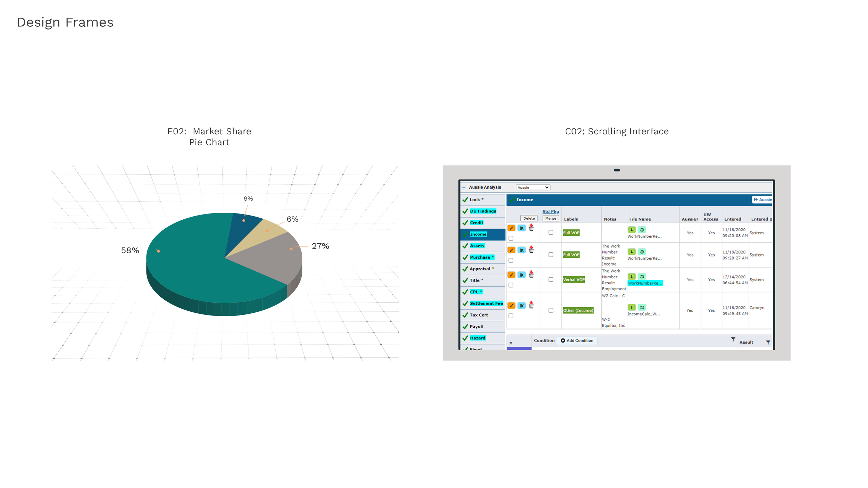Click the Aussie forward arrow button top right
The width and height of the screenshot is (868, 488).
point(763,199)
